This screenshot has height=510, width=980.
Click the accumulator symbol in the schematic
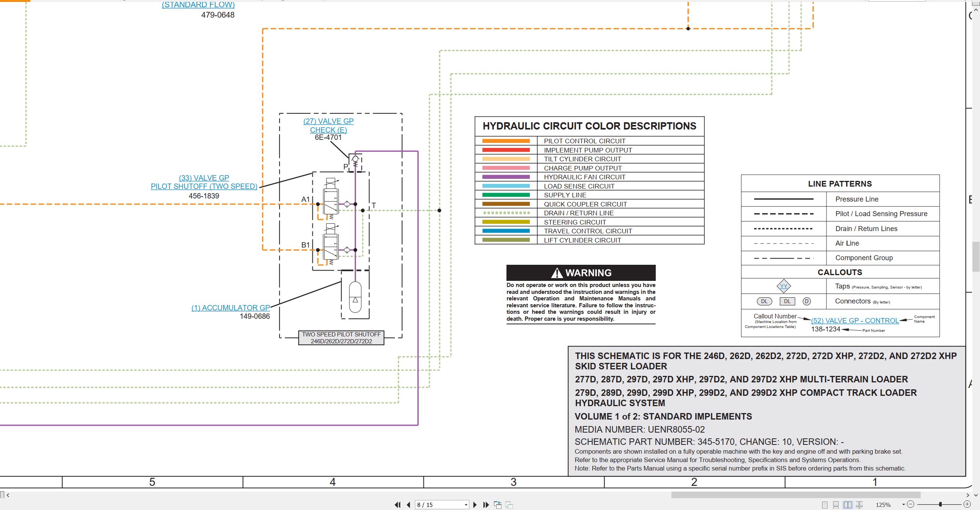355,297
